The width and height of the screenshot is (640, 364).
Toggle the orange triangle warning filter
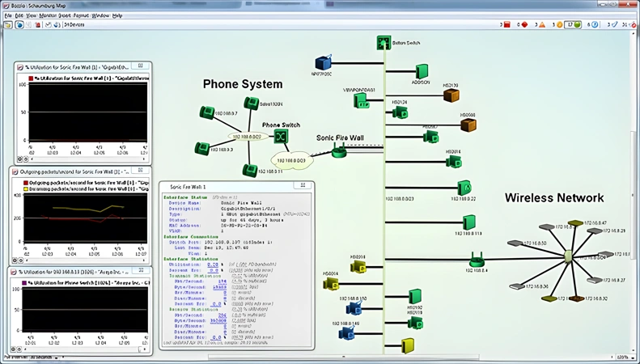pos(542,25)
